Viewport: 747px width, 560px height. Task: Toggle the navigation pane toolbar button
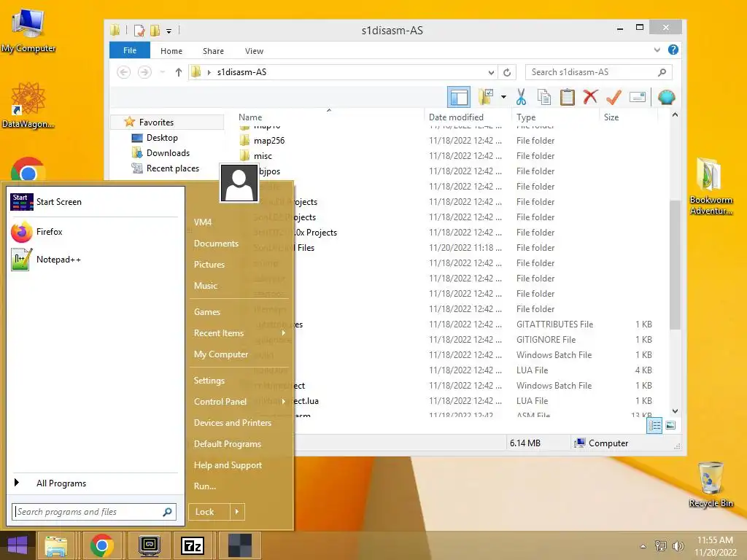tap(459, 97)
